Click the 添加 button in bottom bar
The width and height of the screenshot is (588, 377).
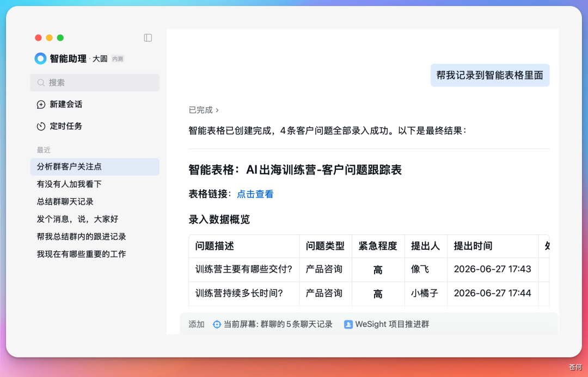pos(197,325)
